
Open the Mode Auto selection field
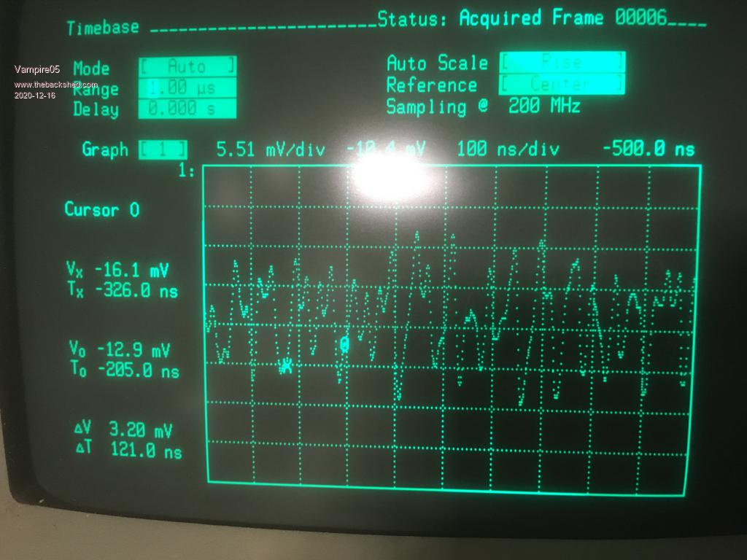[x=187, y=66]
